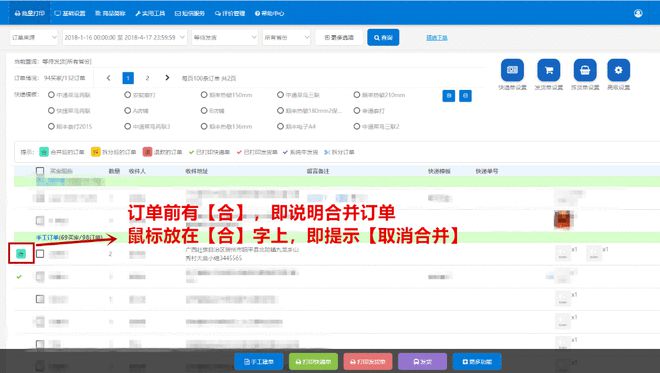Open the 评价管理 navigation tab
This screenshot has height=373, width=660.
230,13
